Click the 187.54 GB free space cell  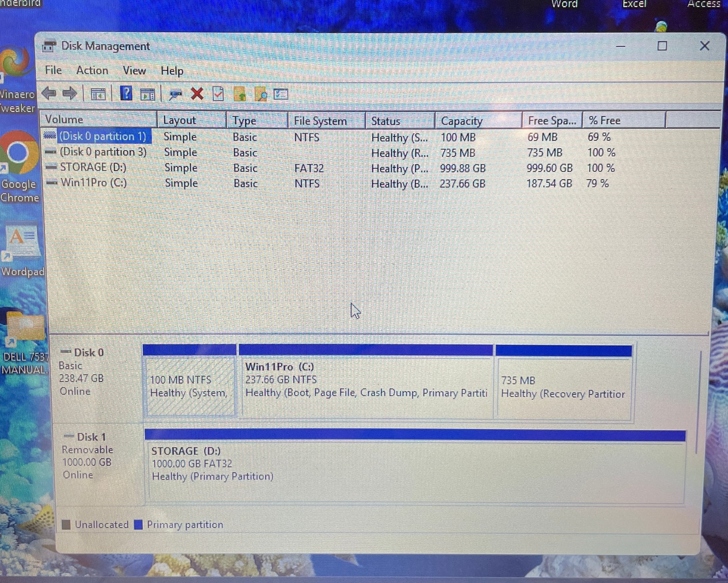coord(549,184)
